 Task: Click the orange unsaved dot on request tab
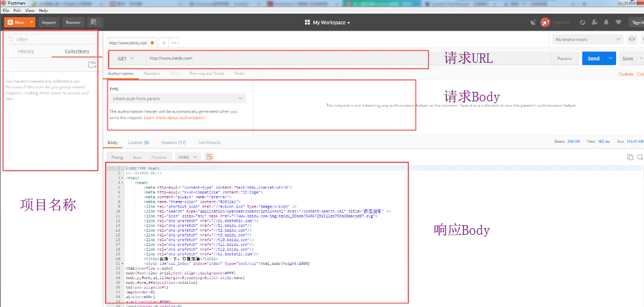point(153,43)
